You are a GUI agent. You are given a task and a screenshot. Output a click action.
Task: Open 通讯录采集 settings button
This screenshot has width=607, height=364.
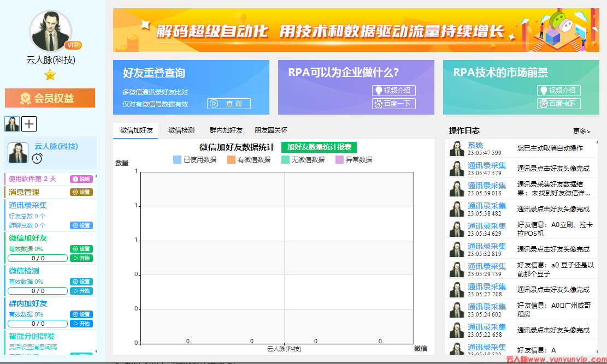click(81, 225)
